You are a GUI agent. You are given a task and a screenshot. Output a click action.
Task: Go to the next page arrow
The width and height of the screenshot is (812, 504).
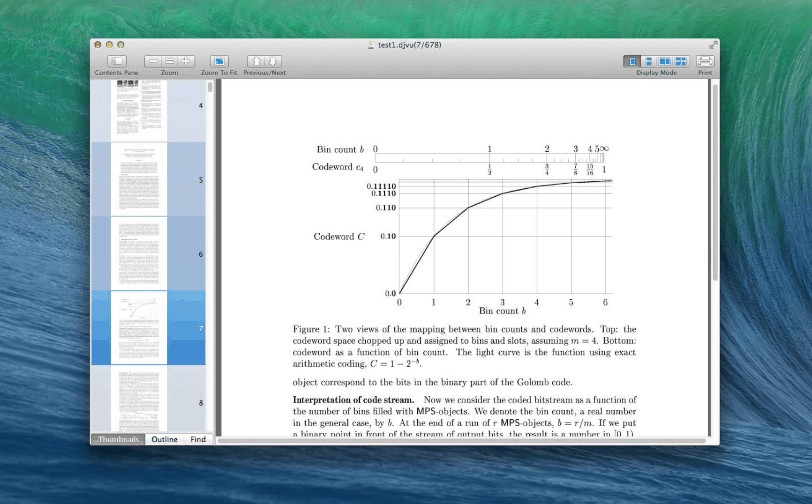pyautogui.click(x=273, y=61)
